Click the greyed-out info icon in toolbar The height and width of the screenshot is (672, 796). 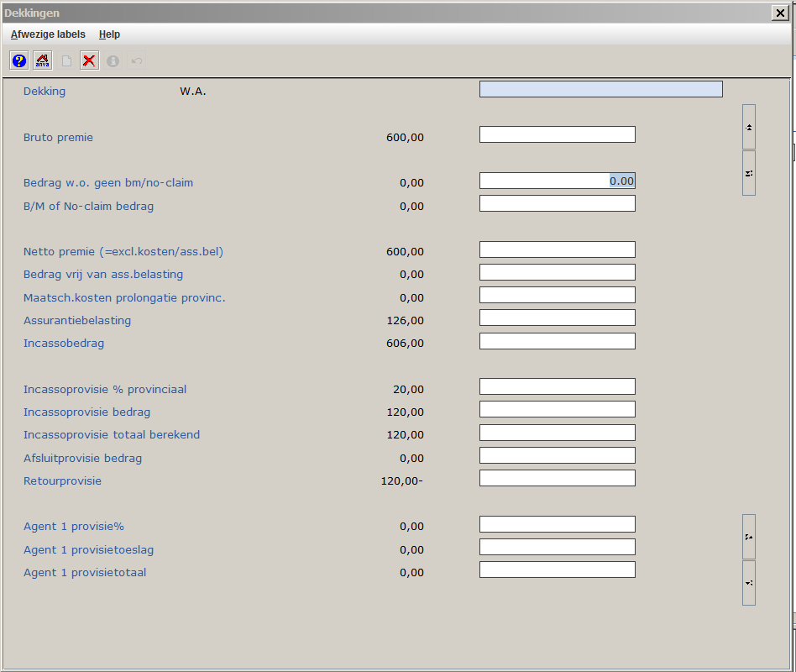[113, 60]
